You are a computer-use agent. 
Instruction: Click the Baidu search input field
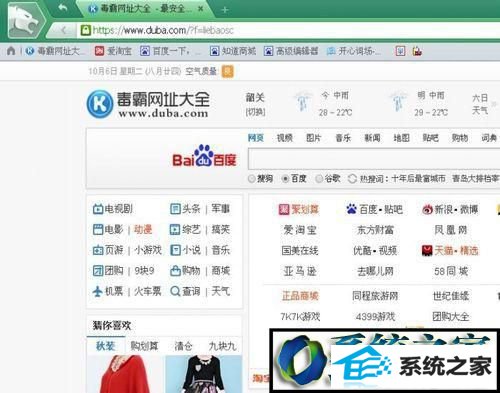(373, 160)
